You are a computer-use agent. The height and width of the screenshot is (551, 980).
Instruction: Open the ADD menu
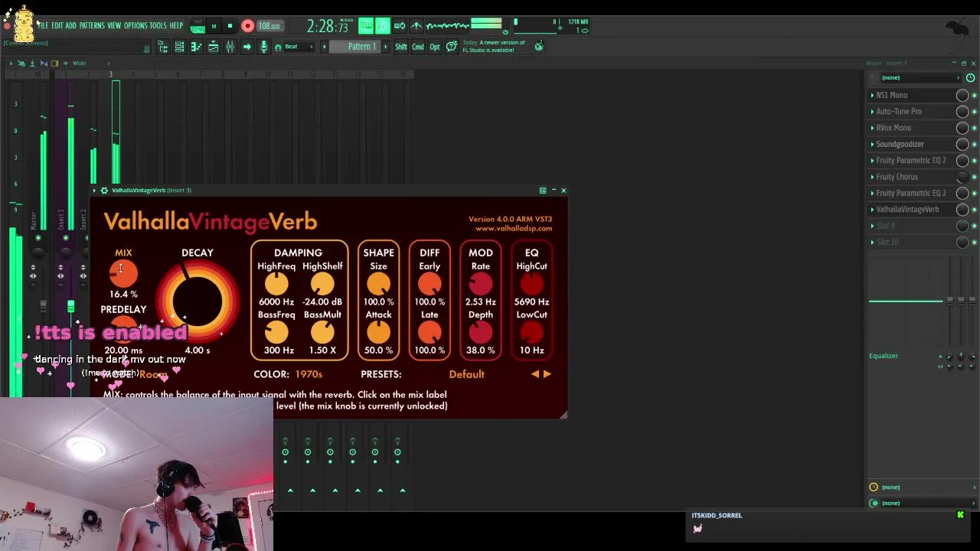pos(71,26)
